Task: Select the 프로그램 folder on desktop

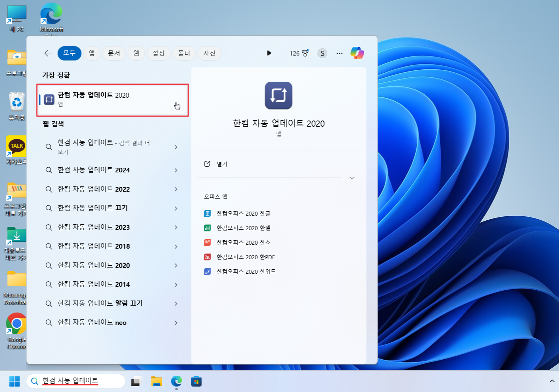Action: [x=16, y=63]
